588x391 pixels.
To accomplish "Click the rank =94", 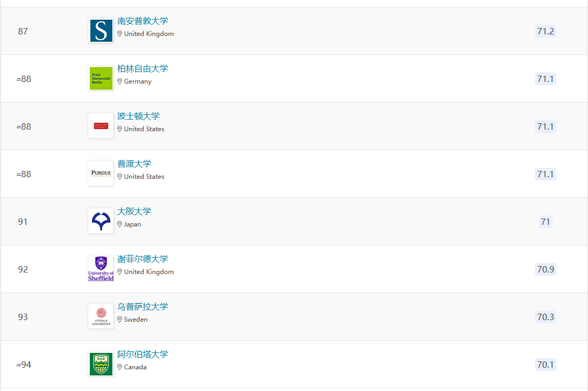I will (x=24, y=365).
